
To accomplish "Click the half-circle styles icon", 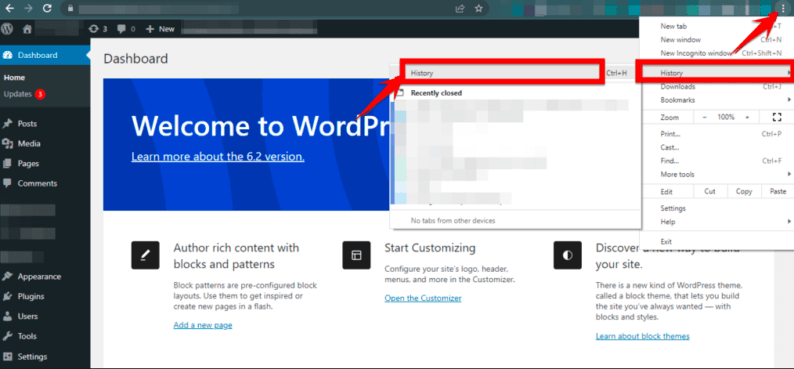I will [568, 255].
